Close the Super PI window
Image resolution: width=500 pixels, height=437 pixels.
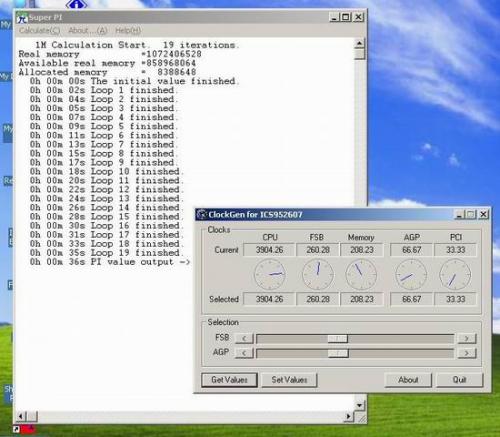coord(358,17)
